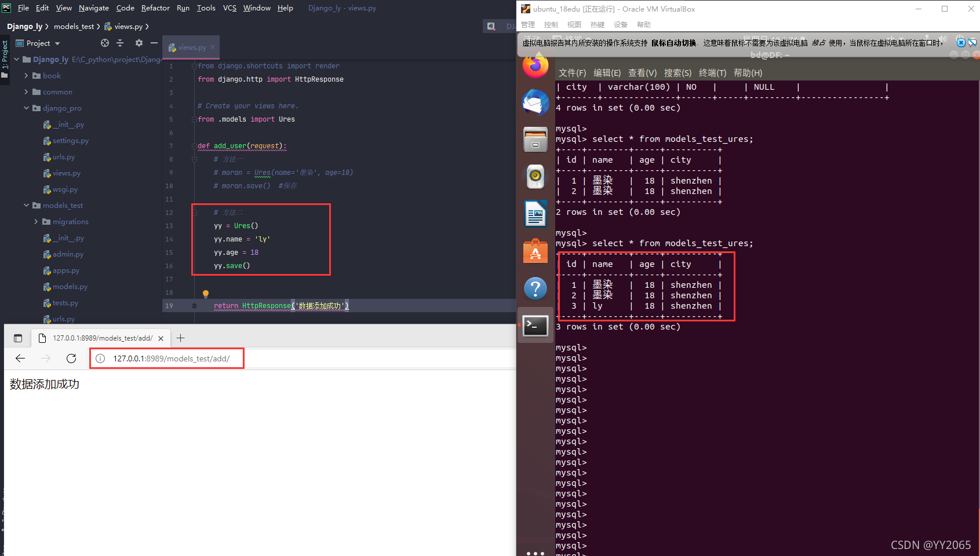Click the collapse all icon in Project panel
The height and width of the screenshot is (556, 980).
[x=120, y=43]
